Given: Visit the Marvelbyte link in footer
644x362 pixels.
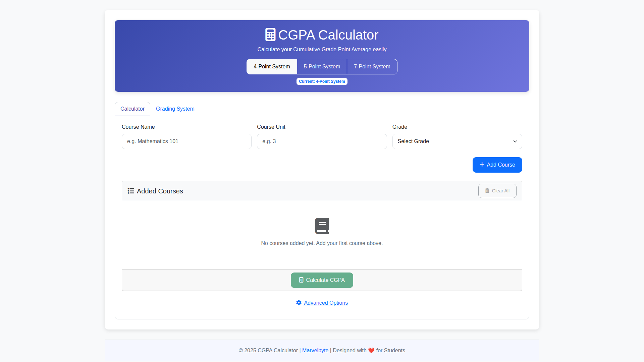Looking at the screenshot, I should [315, 351].
